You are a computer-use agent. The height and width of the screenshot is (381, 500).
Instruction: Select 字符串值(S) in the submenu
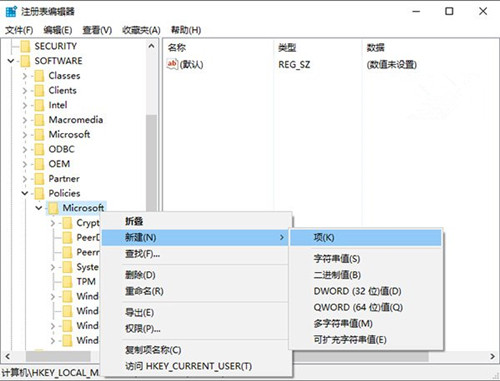coord(366,259)
